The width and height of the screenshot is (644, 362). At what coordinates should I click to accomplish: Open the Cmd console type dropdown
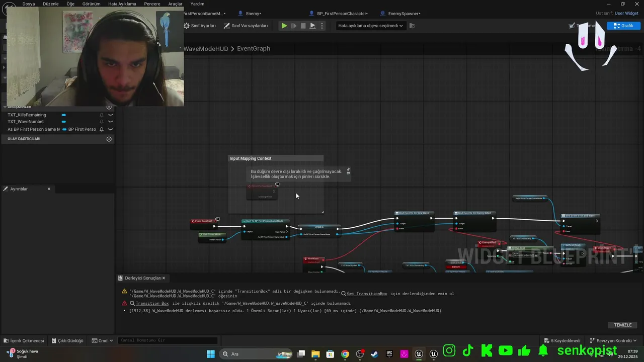pos(102,340)
